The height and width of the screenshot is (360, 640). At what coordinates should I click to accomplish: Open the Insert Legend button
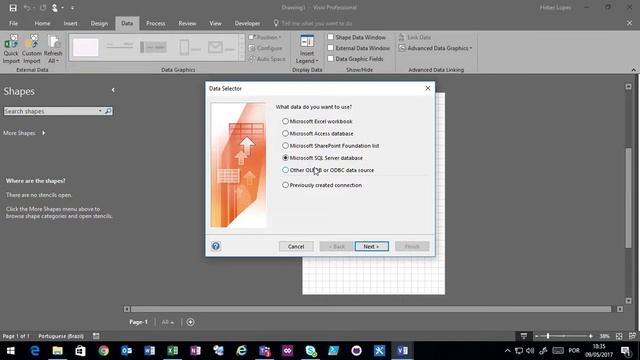tap(307, 49)
